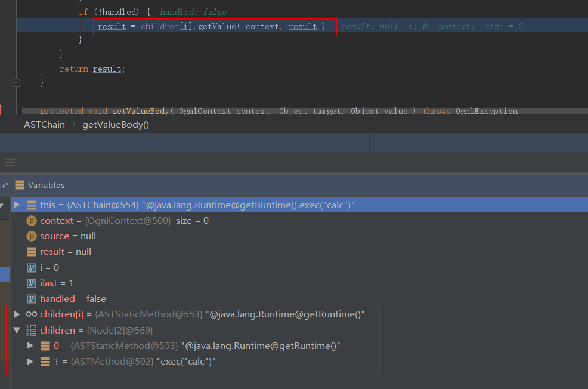Click the highlighted result assignment code line
This screenshot has width=588, height=389.
pos(213,26)
